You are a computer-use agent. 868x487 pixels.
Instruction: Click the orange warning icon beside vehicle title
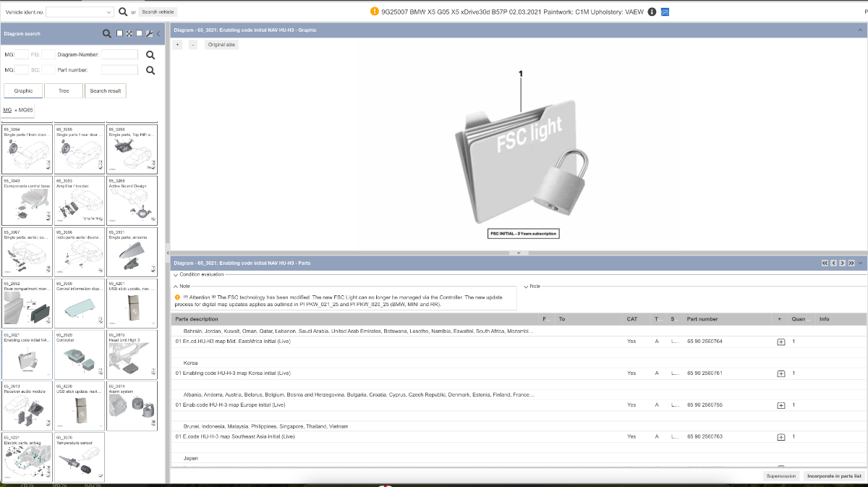point(374,12)
